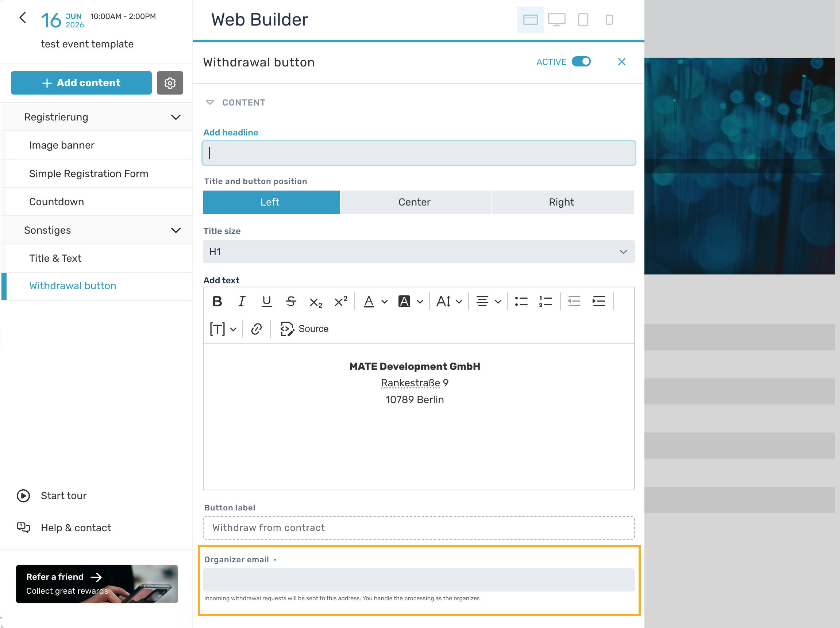Decrease text indent
The width and height of the screenshot is (840, 628).
point(574,302)
